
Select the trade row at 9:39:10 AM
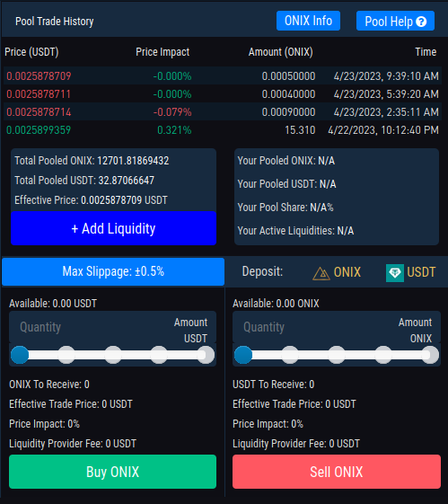point(223,75)
